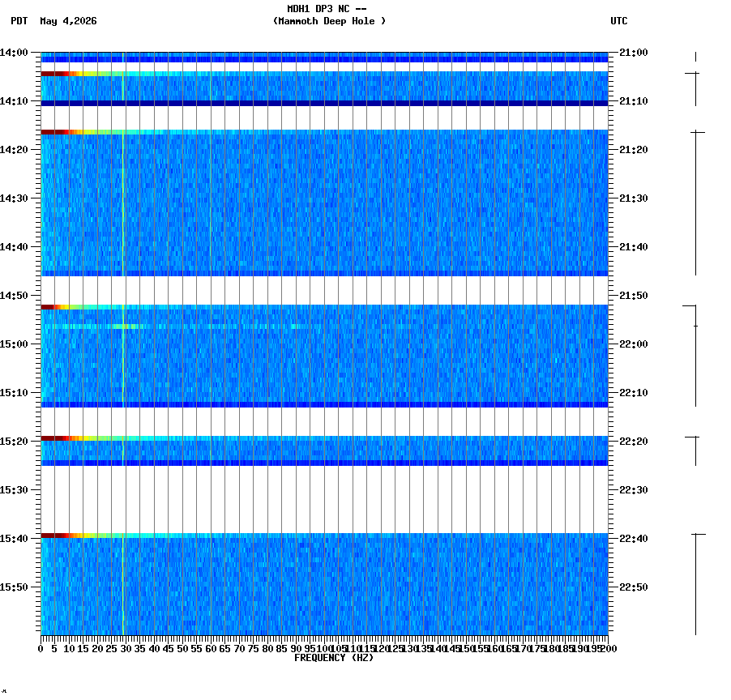Click the 14:10 PDT time label
Screen dimensions: 731x700
tap(14, 101)
